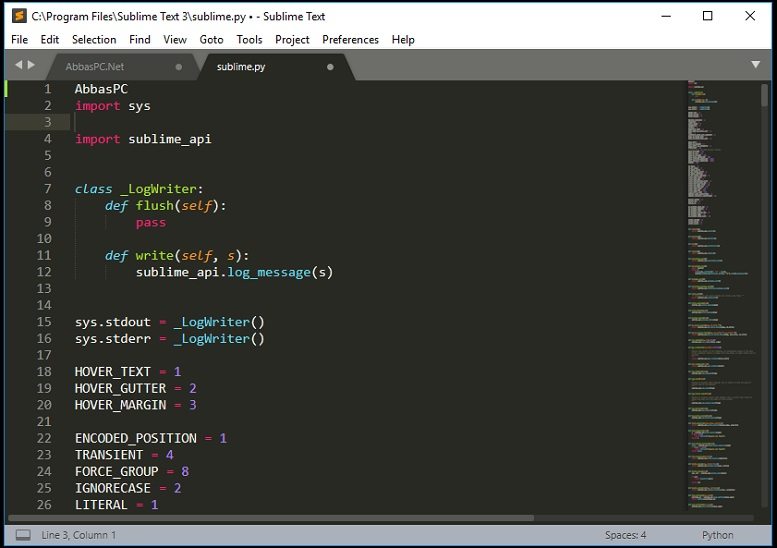Image resolution: width=777 pixels, height=548 pixels.
Task: Go to next tab with right arrow
Action: (31, 65)
